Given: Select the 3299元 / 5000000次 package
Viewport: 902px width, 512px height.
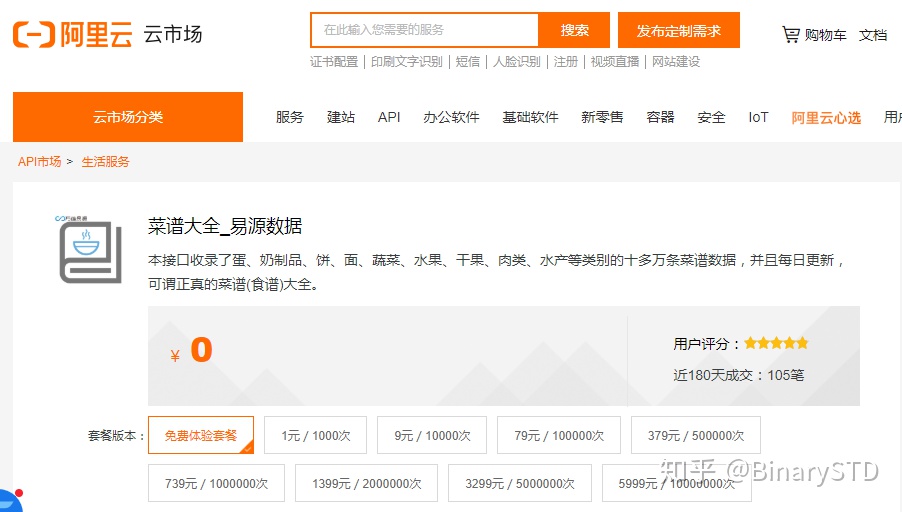Looking at the screenshot, I should 520,483.
